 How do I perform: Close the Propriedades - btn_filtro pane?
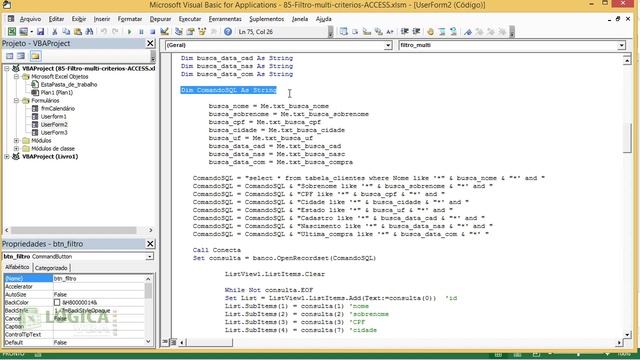[150, 244]
